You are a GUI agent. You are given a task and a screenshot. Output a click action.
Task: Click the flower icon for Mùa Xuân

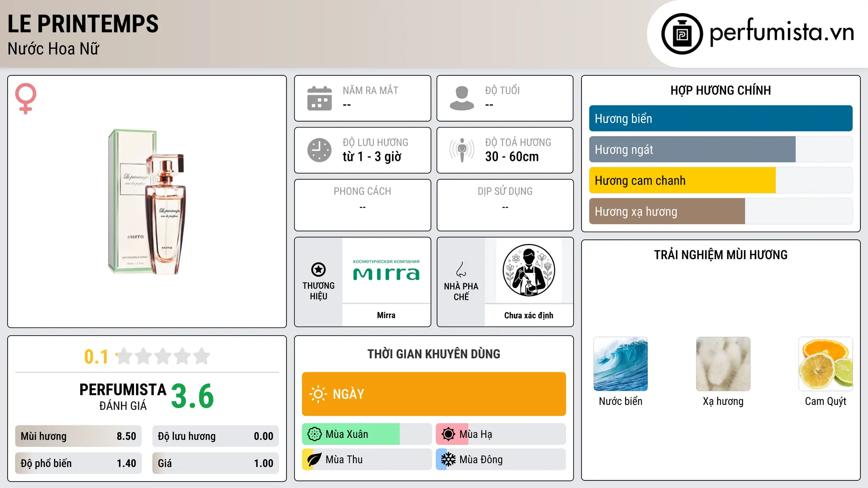[314, 434]
